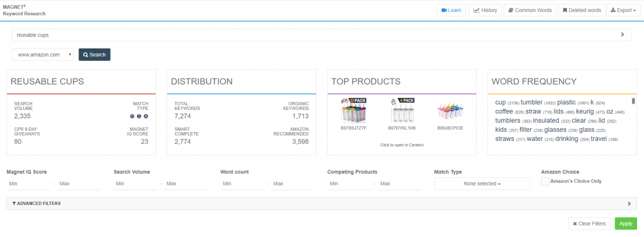Open product thumbnail B078SJ7Z7F

tap(353, 111)
